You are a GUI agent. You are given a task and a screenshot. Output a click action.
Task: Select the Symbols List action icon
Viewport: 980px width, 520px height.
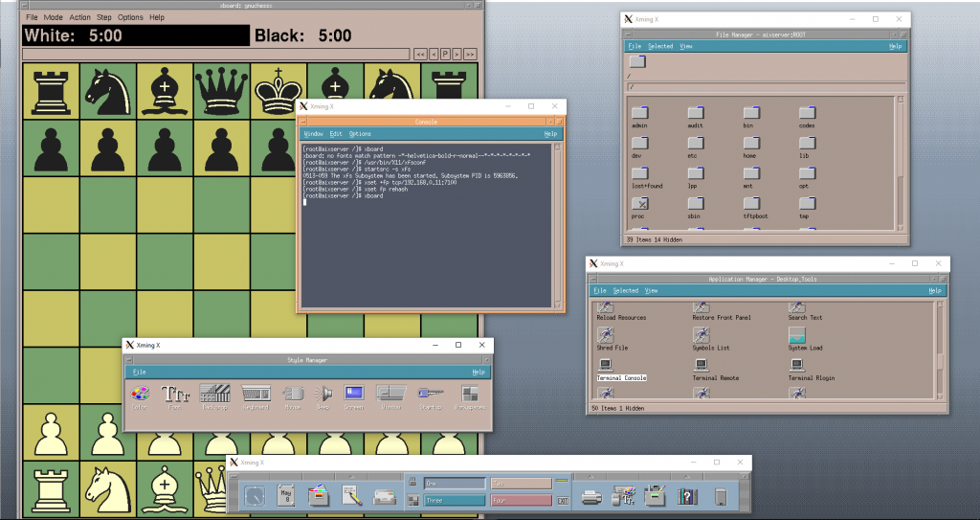point(702,335)
